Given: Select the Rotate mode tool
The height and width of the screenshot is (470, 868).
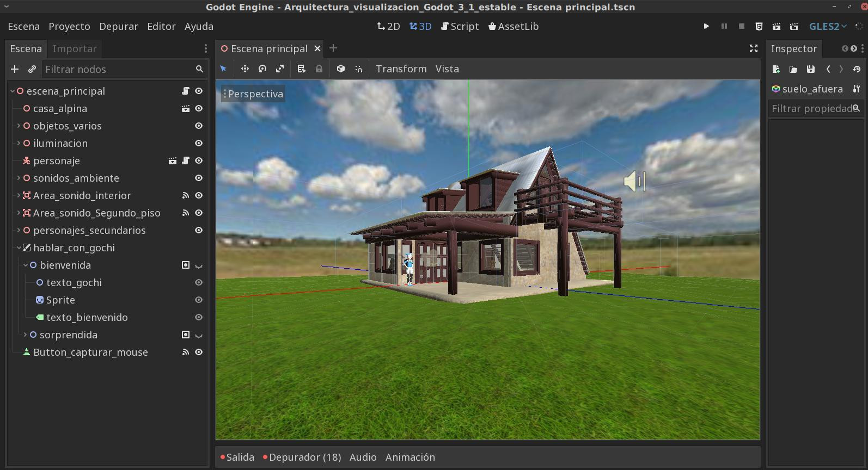Looking at the screenshot, I should (x=262, y=69).
